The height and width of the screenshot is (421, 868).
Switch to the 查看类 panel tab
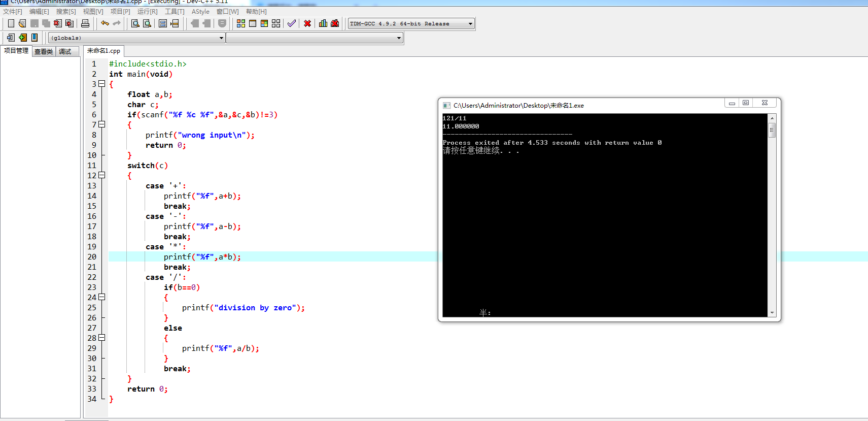pyautogui.click(x=44, y=51)
